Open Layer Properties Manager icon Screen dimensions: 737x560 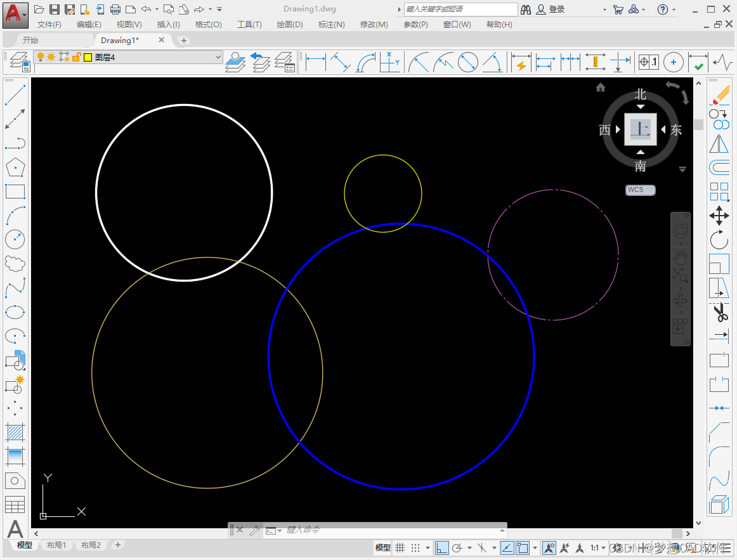(20, 62)
